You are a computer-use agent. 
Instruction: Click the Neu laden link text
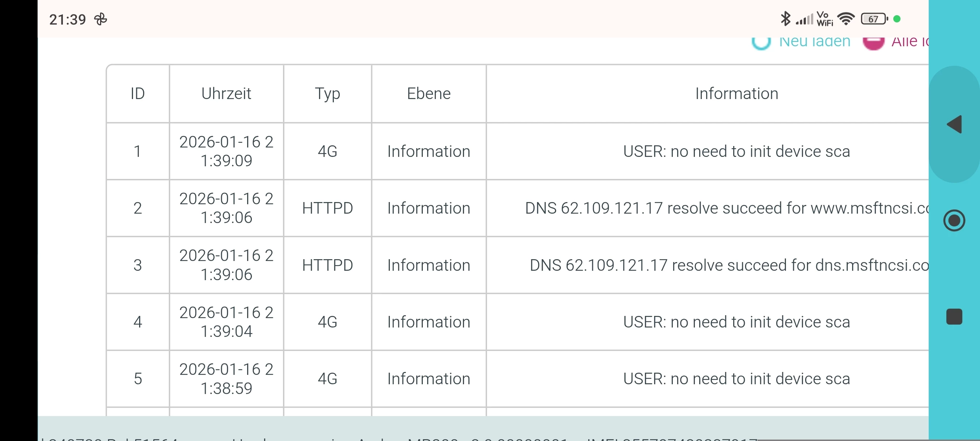click(814, 42)
